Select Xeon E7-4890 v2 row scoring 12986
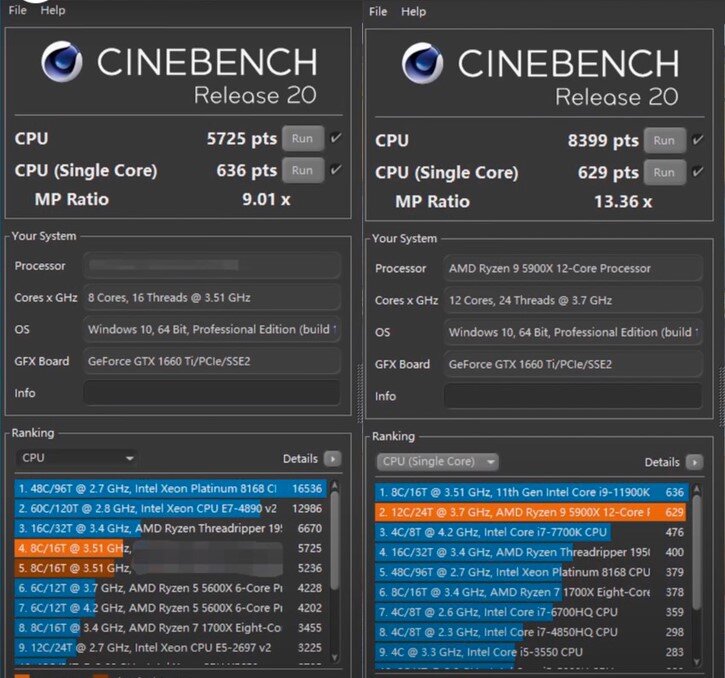This screenshot has width=725, height=678. (x=171, y=509)
